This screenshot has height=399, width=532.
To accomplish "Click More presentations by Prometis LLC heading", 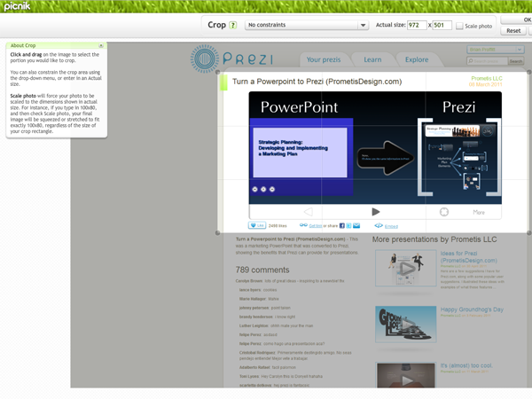I will [x=434, y=239].
